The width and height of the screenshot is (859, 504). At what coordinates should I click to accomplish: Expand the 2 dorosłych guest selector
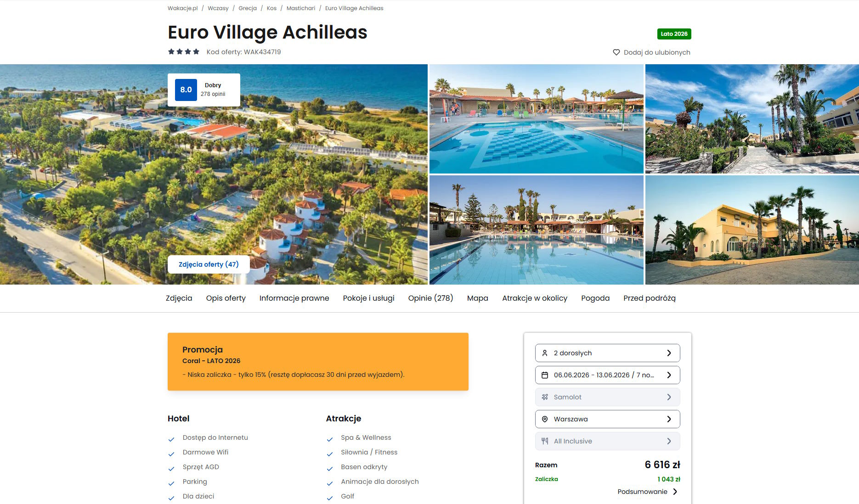click(x=608, y=353)
